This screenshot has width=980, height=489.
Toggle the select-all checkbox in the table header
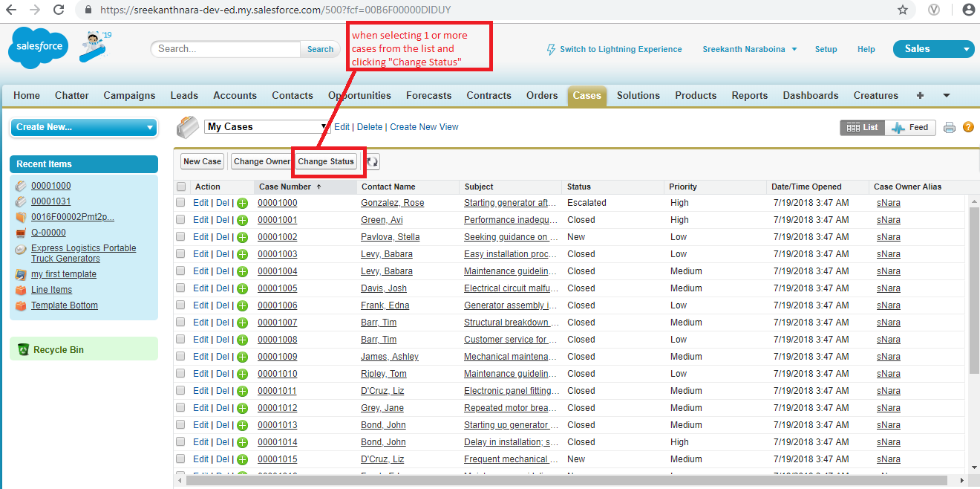pyautogui.click(x=181, y=187)
